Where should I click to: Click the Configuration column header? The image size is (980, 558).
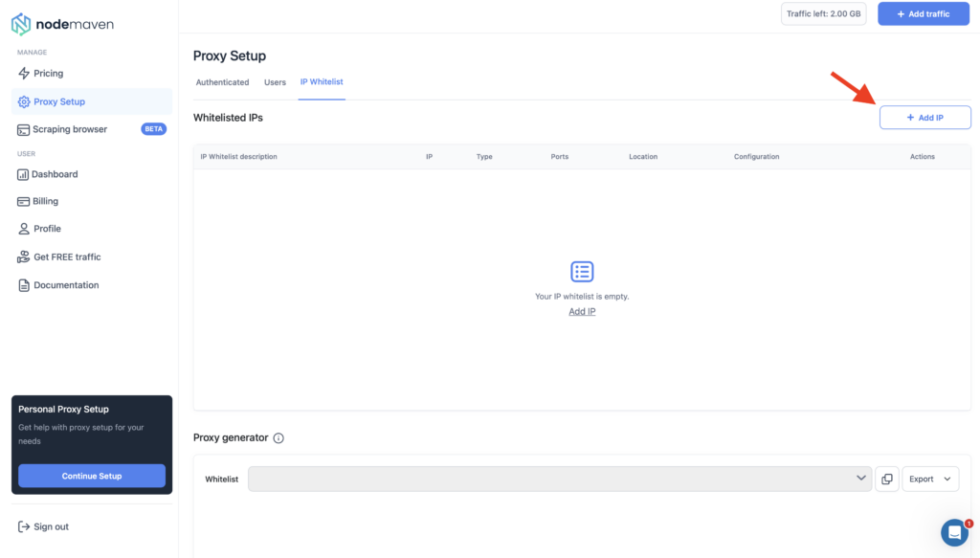point(756,157)
